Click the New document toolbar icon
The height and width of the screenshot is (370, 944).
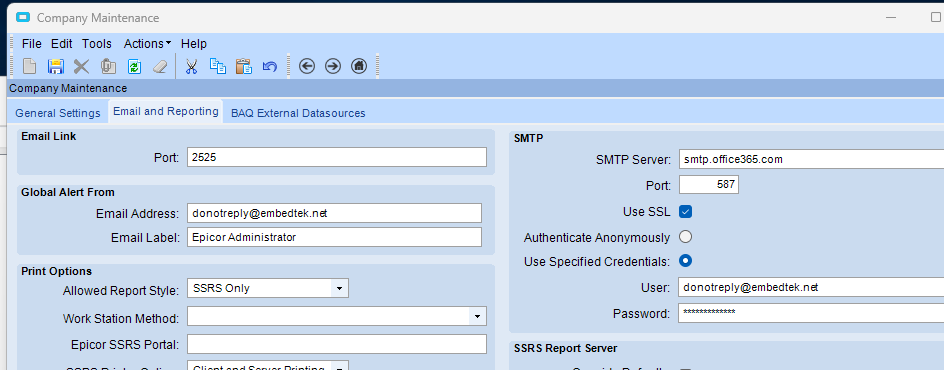click(x=30, y=66)
